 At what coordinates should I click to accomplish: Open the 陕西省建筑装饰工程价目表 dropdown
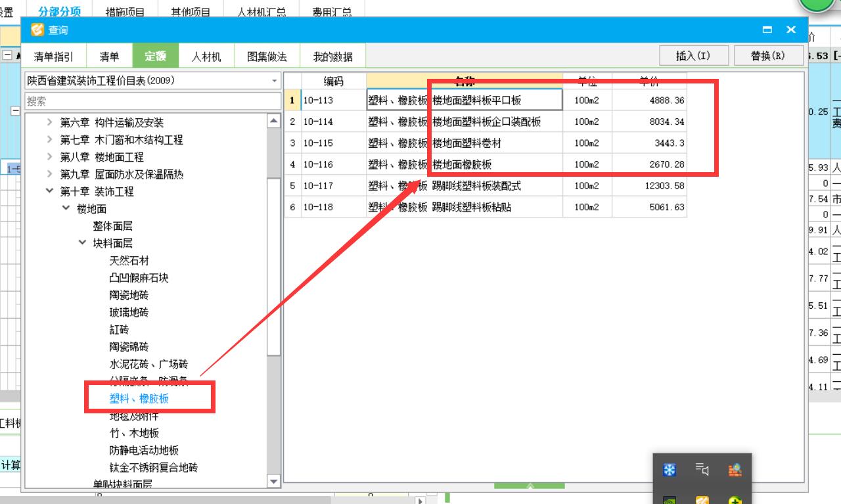[275, 81]
